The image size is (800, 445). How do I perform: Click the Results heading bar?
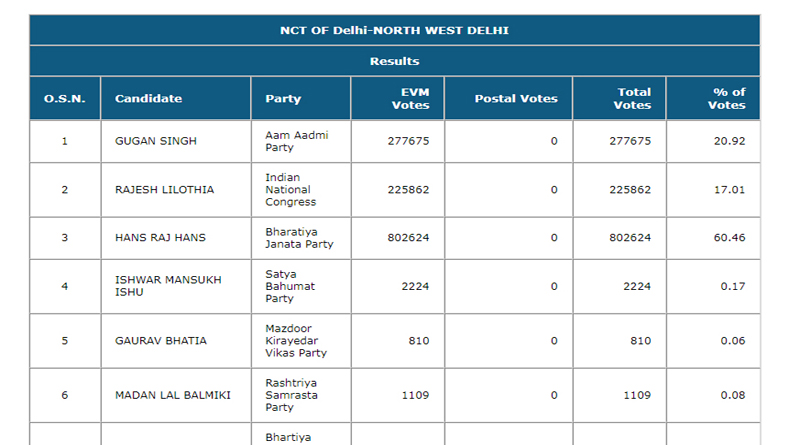(x=394, y=61)
